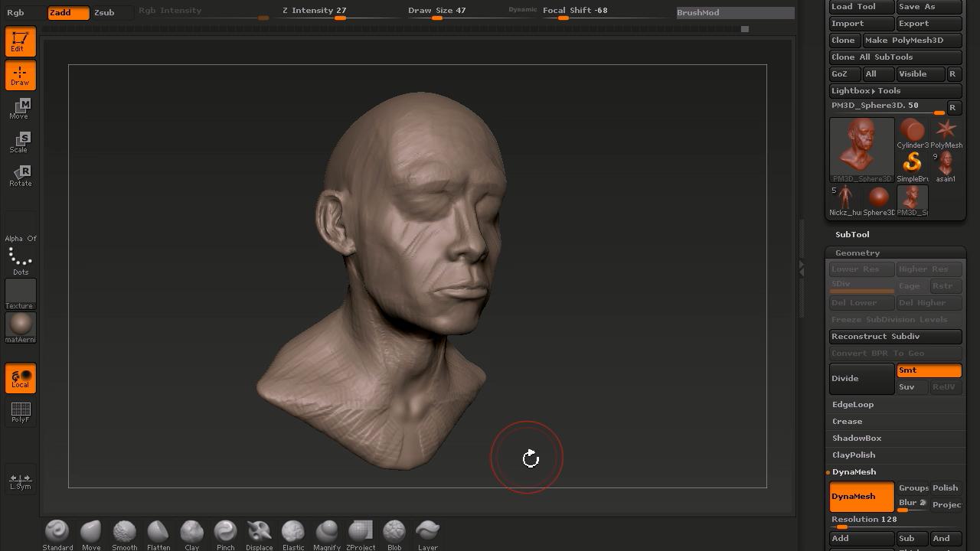
Task: Select the Rotate transform tool
Action: (x=20, y=176)
